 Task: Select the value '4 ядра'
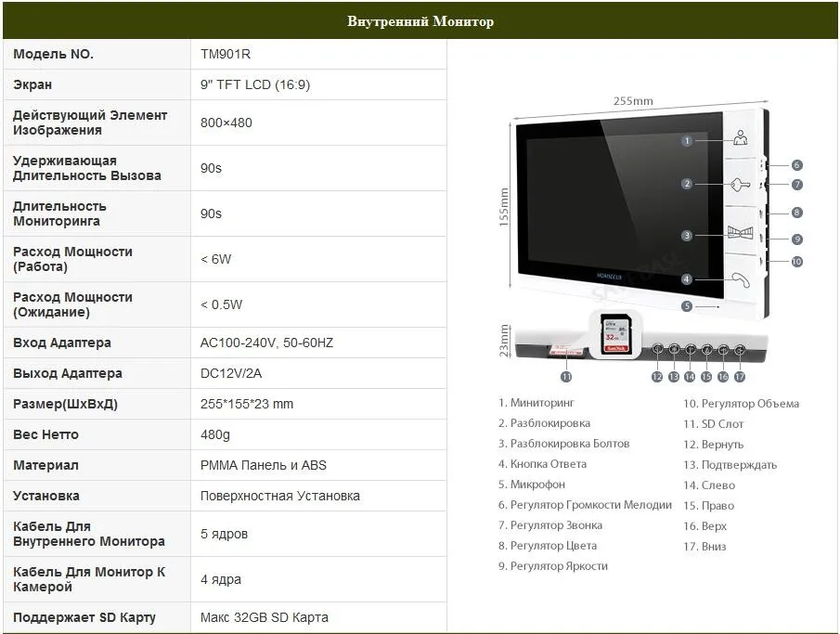(x=221, y=579)
